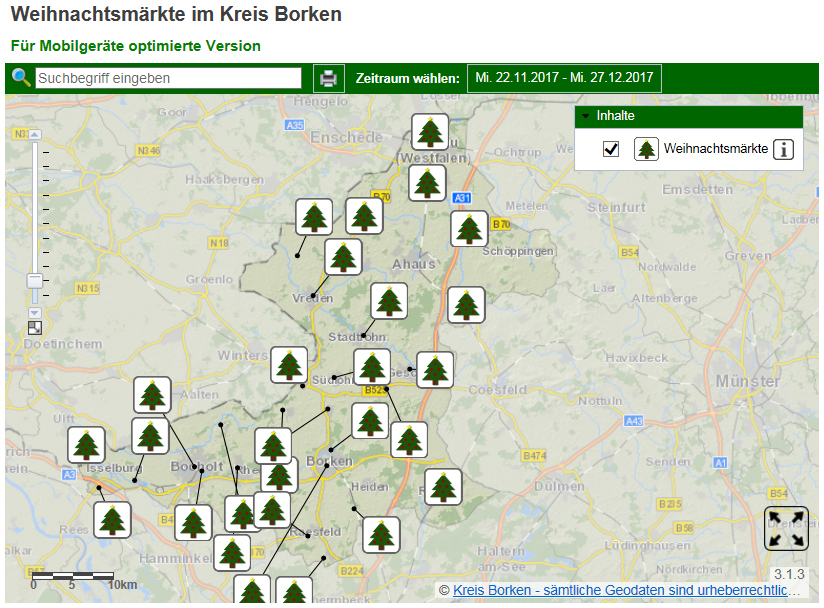Select Christmas tree marker near Isselburg
824x608 pixels.
coord(87,445)
